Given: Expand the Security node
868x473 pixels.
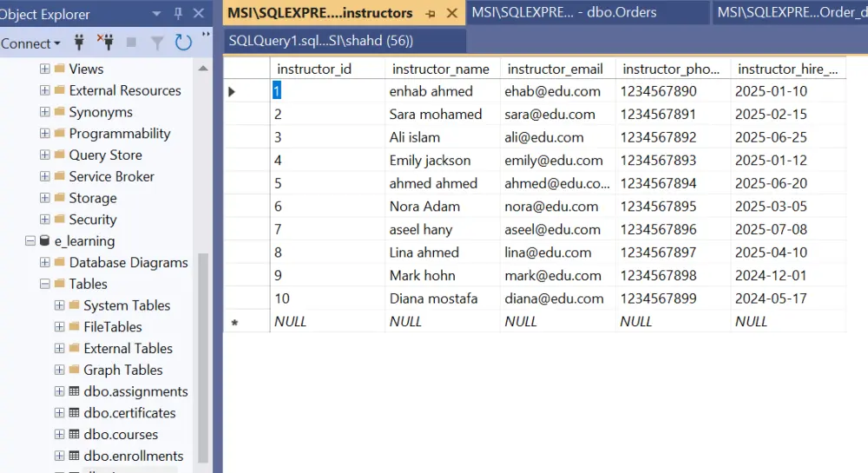Looking at the screenshot, I should coord(45,219).
